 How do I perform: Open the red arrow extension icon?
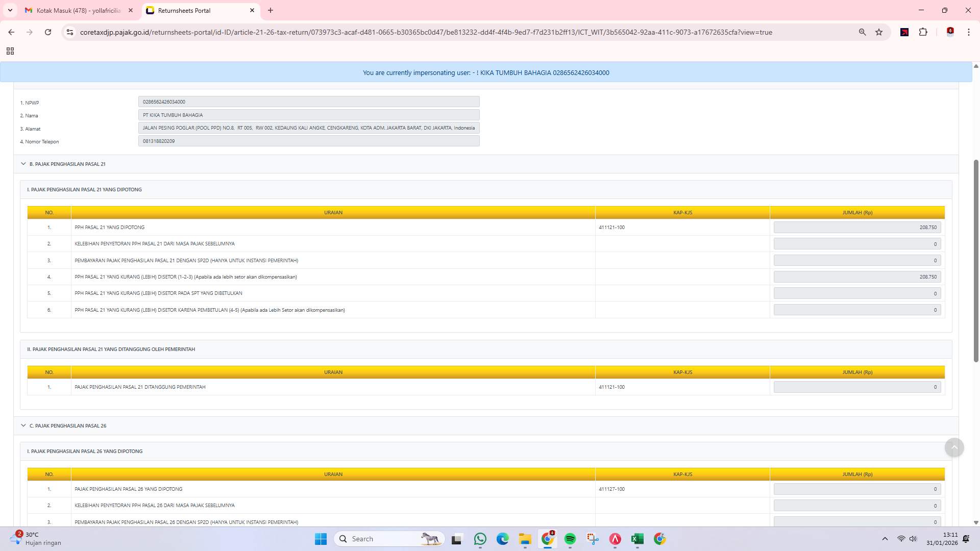[x=905, y=32]
